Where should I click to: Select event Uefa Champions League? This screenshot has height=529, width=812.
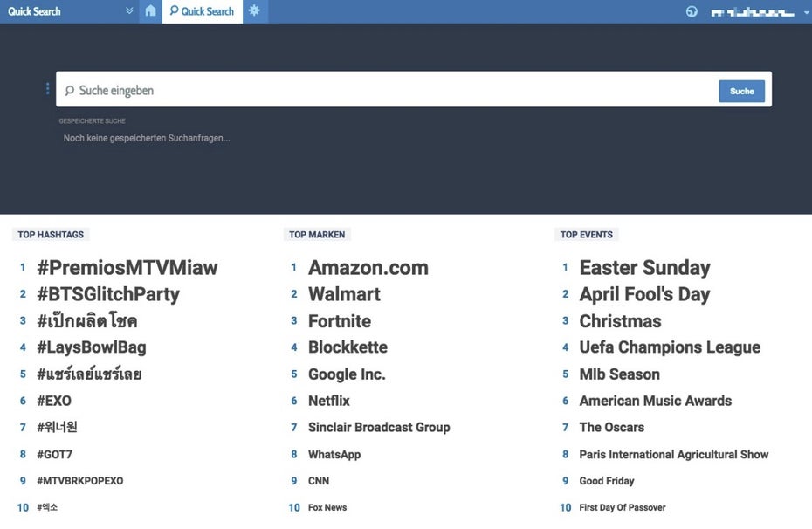point(670,347)
